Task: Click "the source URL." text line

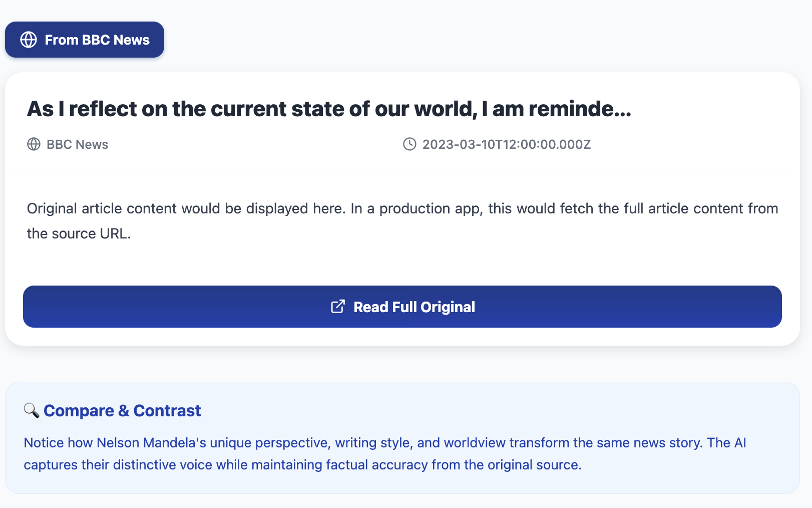Action: point(79,233)
